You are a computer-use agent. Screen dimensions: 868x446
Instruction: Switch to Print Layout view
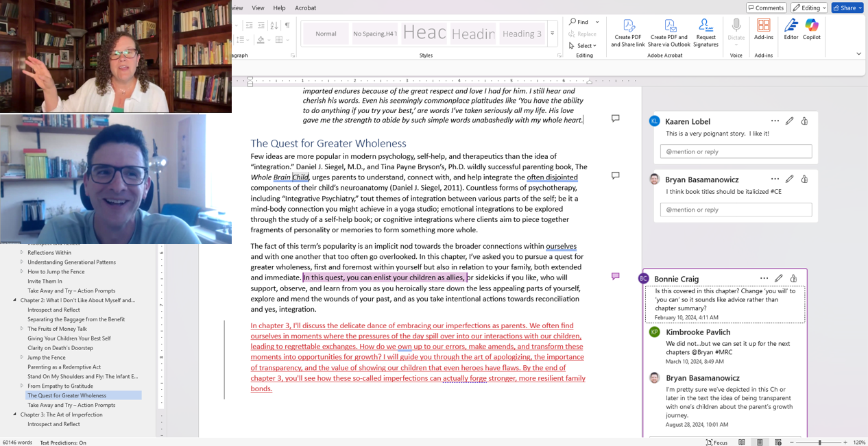(x=759, y=443)
